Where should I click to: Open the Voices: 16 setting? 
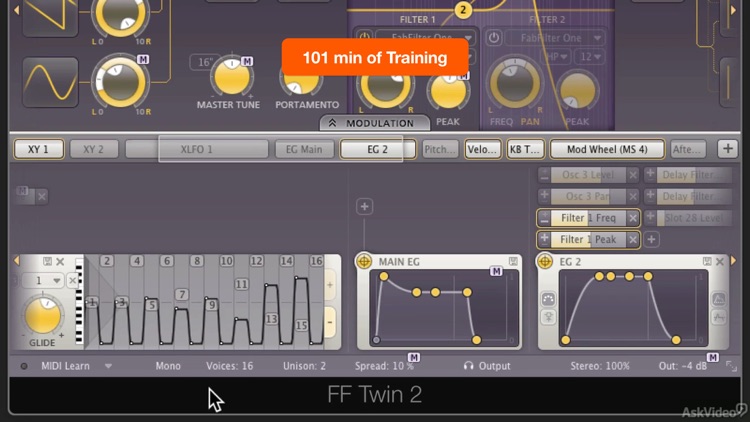point(230,366)
